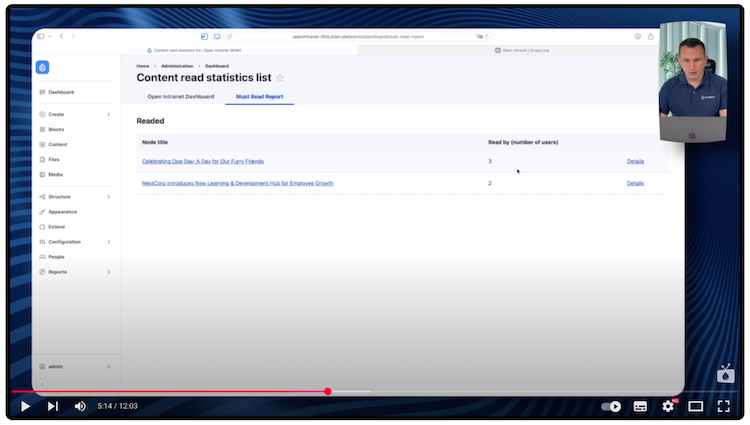Viewport: 750px width, 425px height.
Task: Star the page as a favorite
Action: click(280, 78)
